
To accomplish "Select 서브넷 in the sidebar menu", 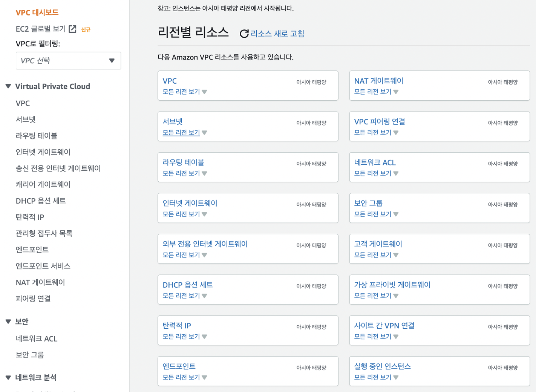I will pyautogui.click(x=26, y=119).
